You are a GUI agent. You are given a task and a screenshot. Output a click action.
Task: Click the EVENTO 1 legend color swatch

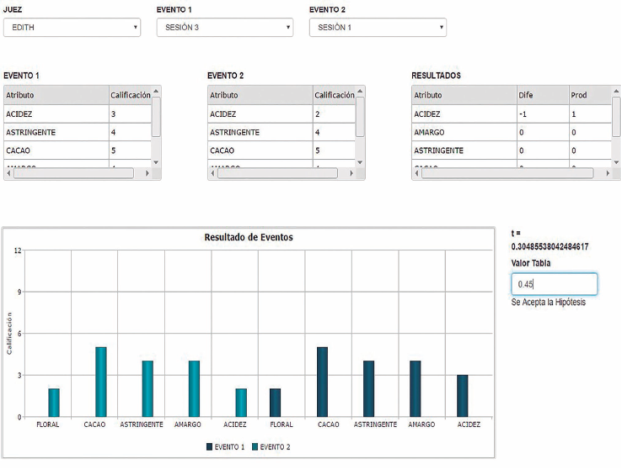(210, 447)
